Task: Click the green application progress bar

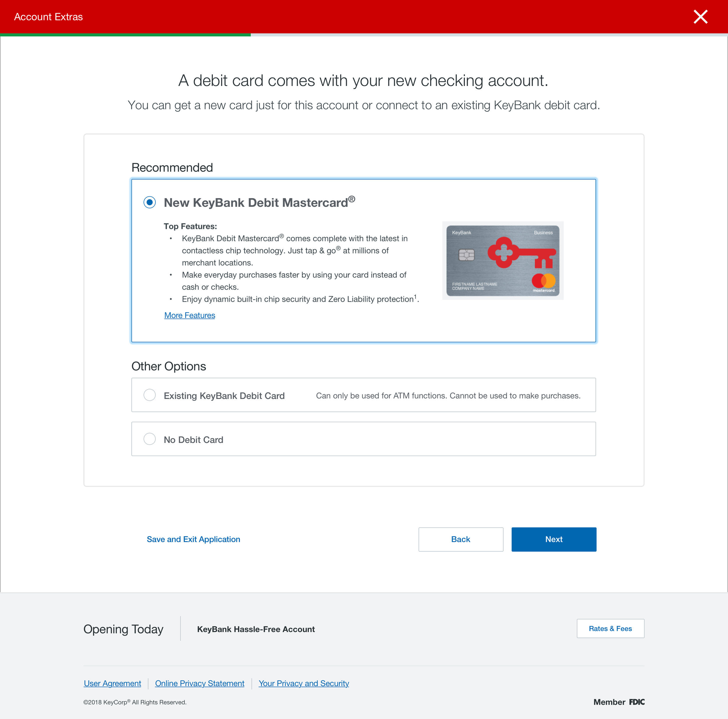Action: [125, 35]
